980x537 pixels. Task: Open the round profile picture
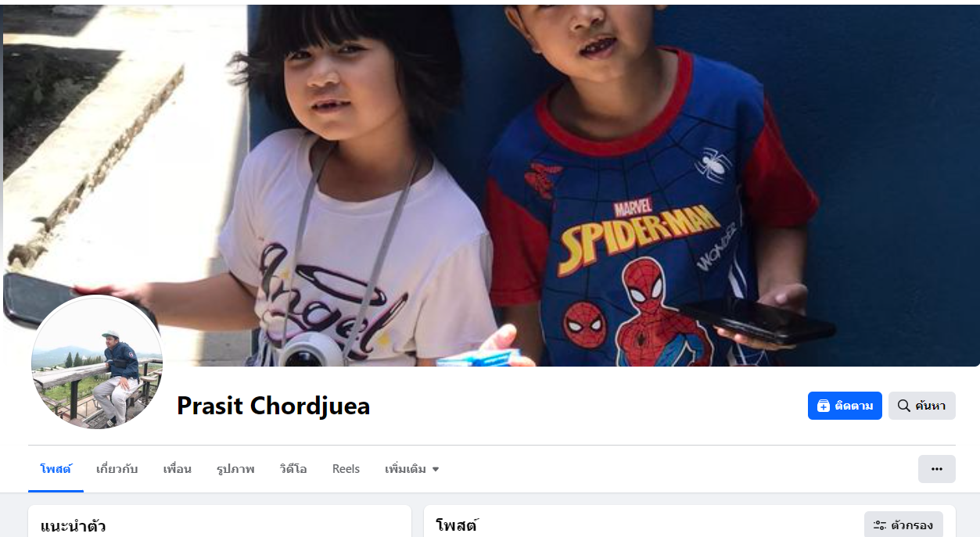(96, 362)
